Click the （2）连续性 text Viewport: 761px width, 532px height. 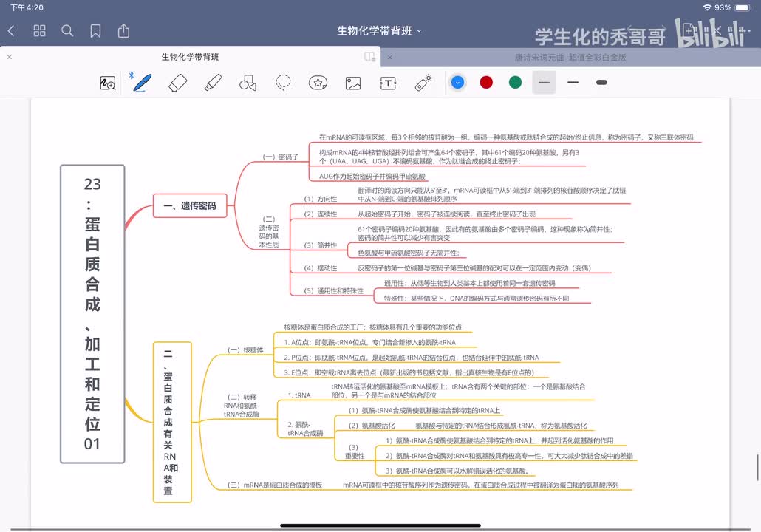(x=320, y=214)
